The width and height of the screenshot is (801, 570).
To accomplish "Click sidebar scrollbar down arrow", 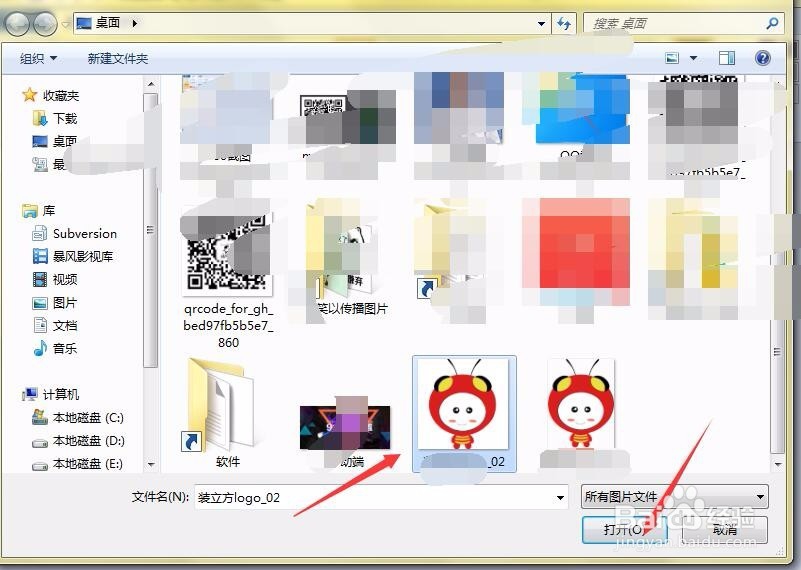I will [151, 464].
